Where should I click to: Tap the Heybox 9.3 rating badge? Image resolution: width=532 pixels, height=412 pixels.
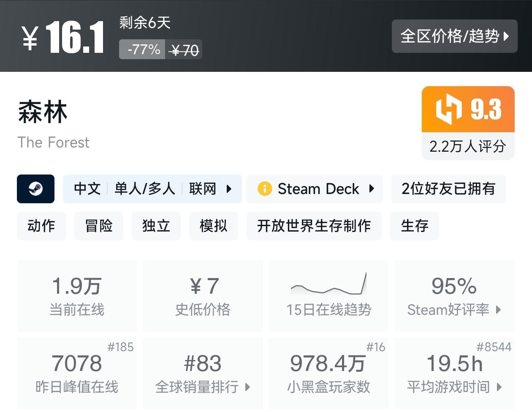coord(468,109)
